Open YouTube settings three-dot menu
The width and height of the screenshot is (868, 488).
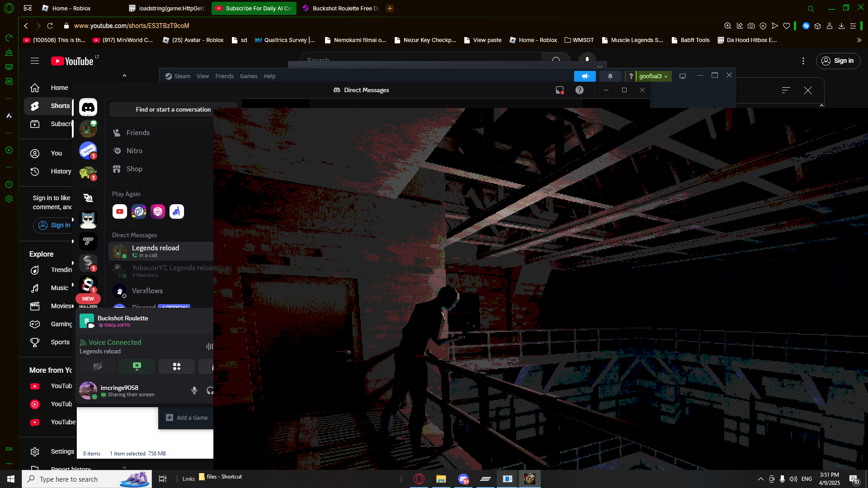click(803, 61)
